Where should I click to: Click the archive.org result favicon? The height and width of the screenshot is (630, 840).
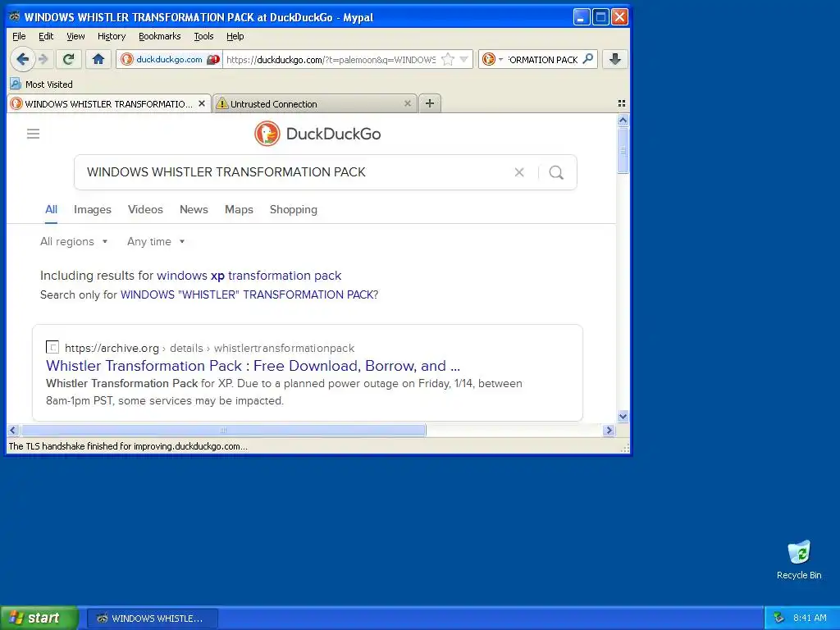pos(52,347)
